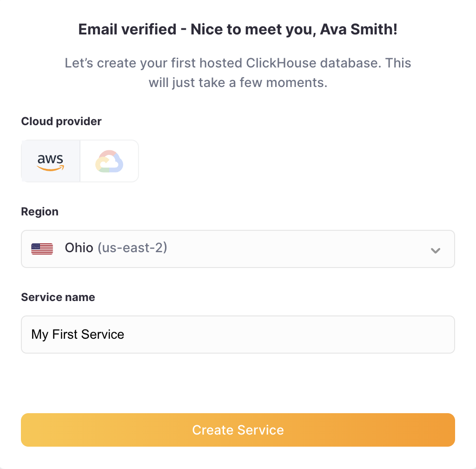Image resolution: width=476 pixels, height=469 pixels.
Task: Click the US flag icon in the region selector
Action: [x=42, y=248]
